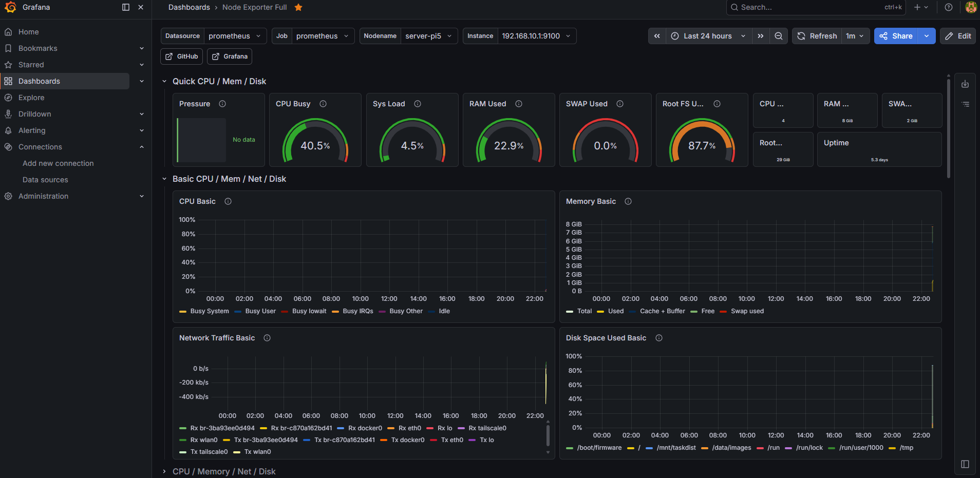Open the Datasource prometheus dropdown

tap(235, 36)
